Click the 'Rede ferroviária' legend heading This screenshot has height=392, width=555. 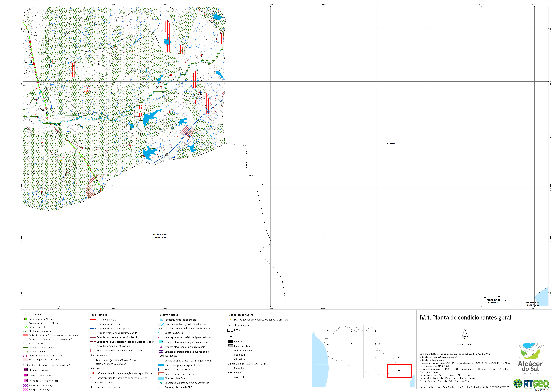coord(99,355)
